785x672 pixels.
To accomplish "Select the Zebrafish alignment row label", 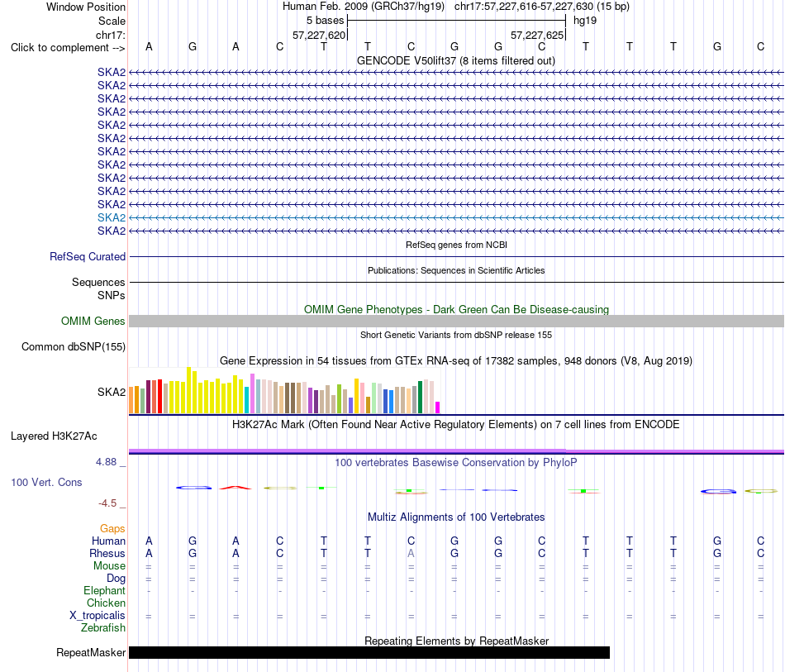I will [103, 627].
